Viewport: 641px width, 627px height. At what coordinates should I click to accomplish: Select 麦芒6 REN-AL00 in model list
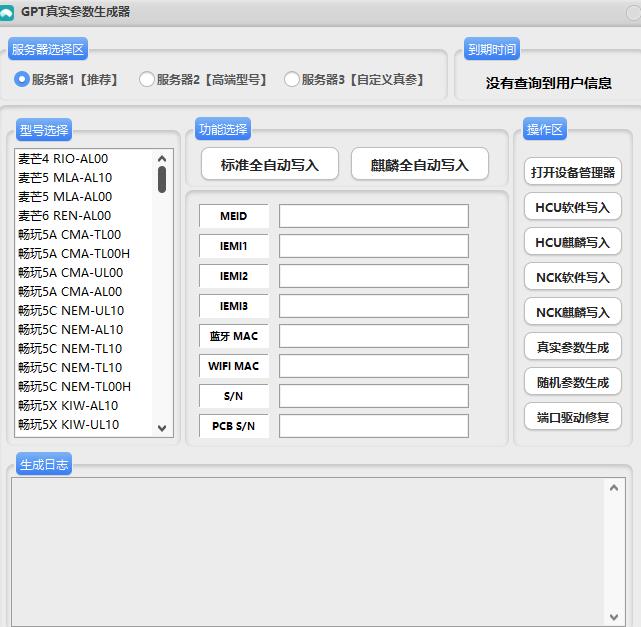[83, 215]
